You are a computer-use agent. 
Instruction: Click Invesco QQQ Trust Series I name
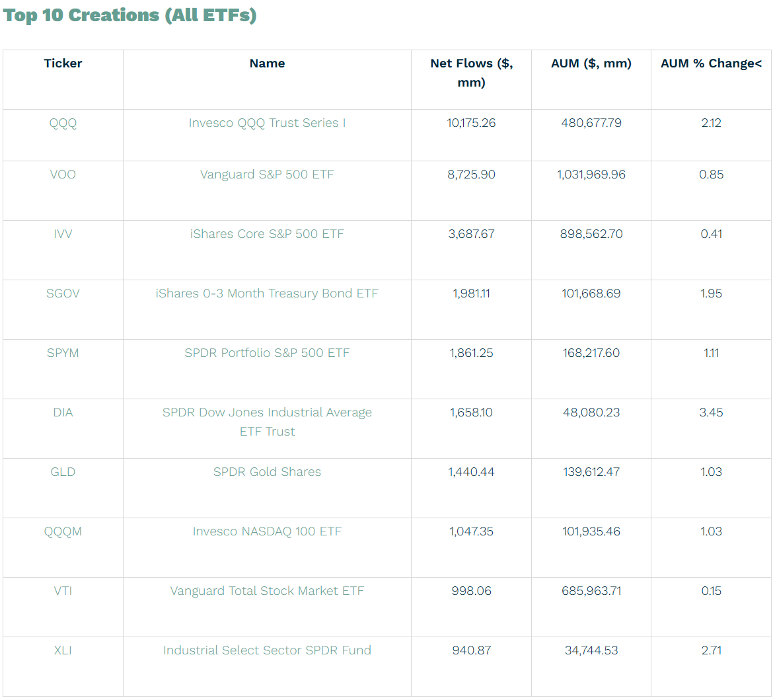point(267,124)
